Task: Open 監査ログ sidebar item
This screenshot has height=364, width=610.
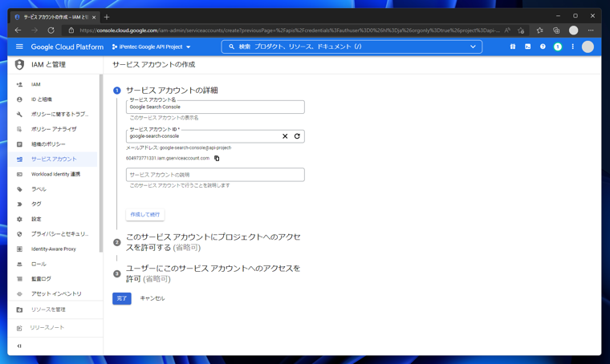Action: click(x=53, y=279)
